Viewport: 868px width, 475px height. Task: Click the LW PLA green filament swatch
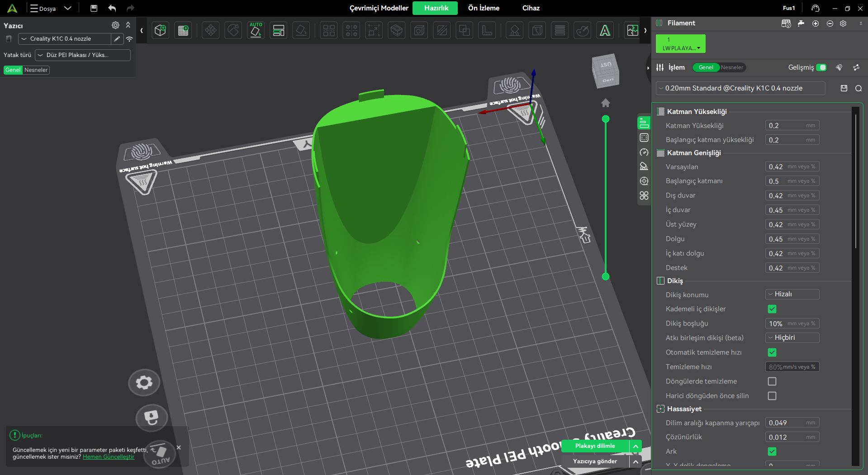point(680,44)
